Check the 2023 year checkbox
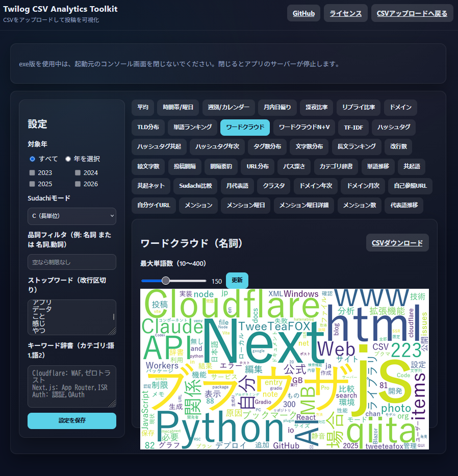The width and height of the screenshot is (458, 476). coord(33,173)
